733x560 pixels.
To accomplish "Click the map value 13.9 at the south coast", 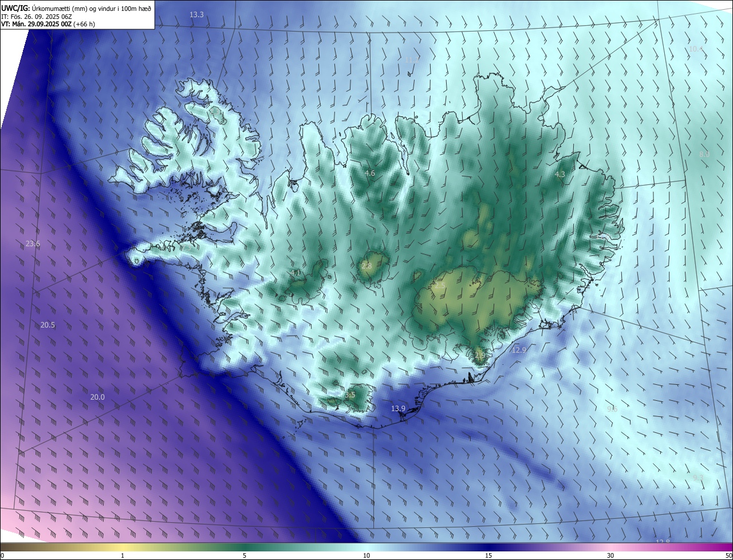I will click(398, 408).
